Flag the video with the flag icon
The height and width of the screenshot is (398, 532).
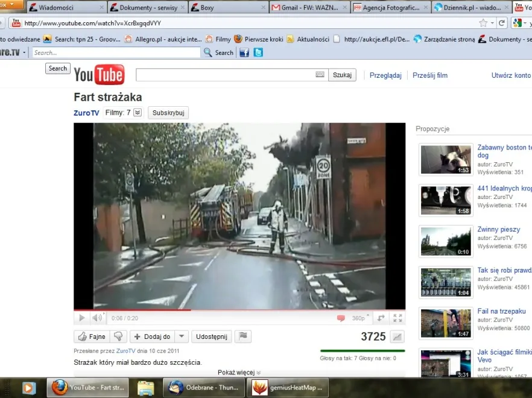(x=244, y=336)
